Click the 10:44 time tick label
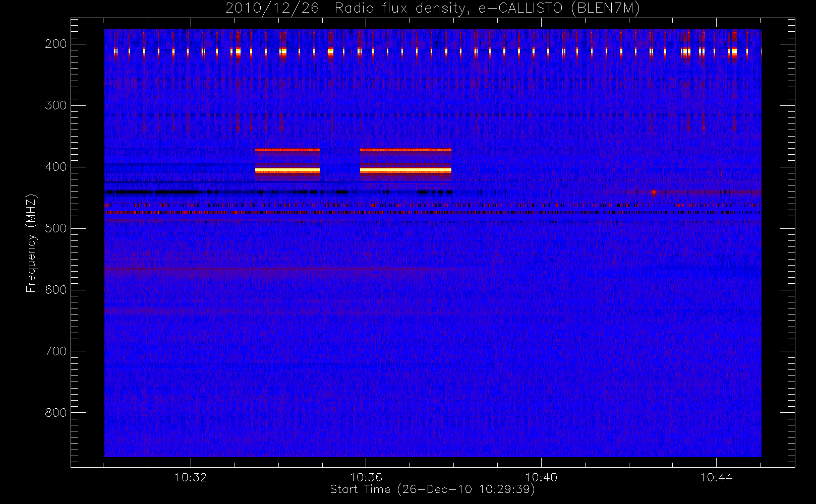This screenshot has height=504, width=816. click(716, 477)
